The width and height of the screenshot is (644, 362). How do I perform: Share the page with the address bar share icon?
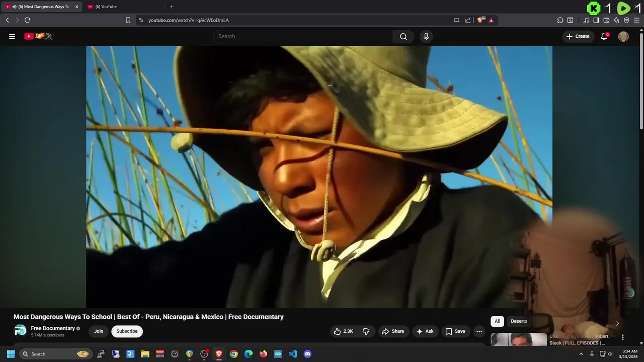point(468,20)
